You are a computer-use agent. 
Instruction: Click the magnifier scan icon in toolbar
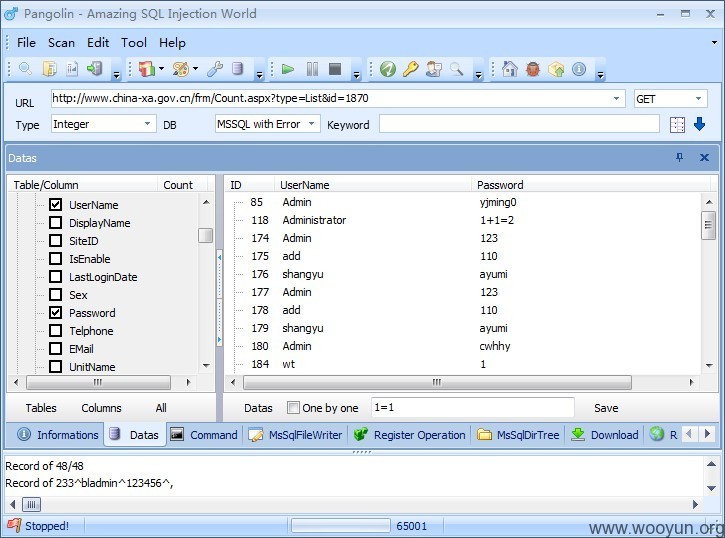pyautogui.click(x=25, y=69)
